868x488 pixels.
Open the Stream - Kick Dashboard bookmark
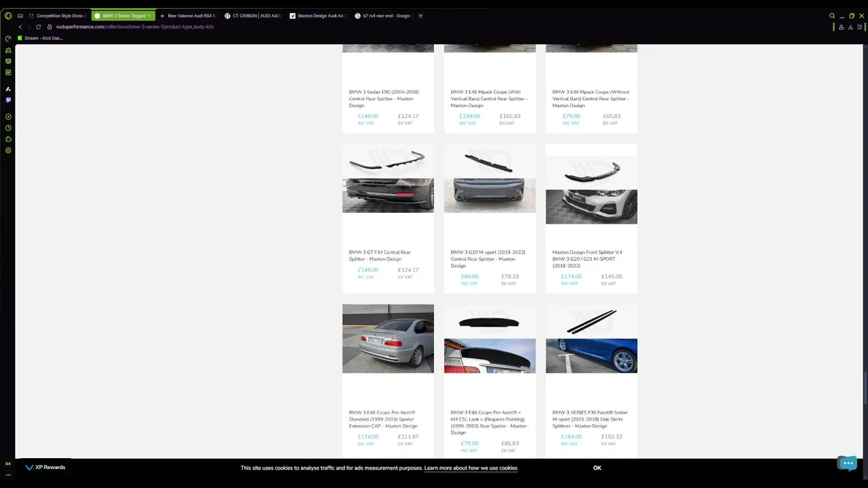pos(40,38)
